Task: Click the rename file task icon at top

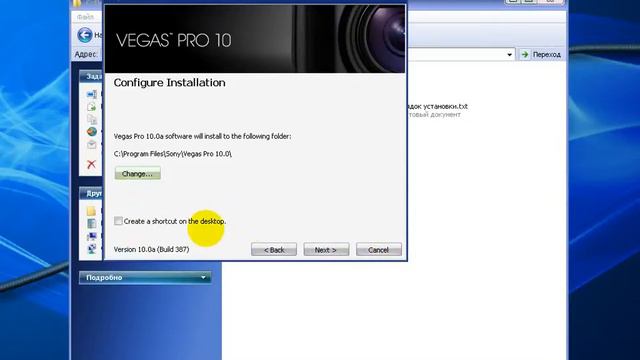Action: tap(92, 94)
